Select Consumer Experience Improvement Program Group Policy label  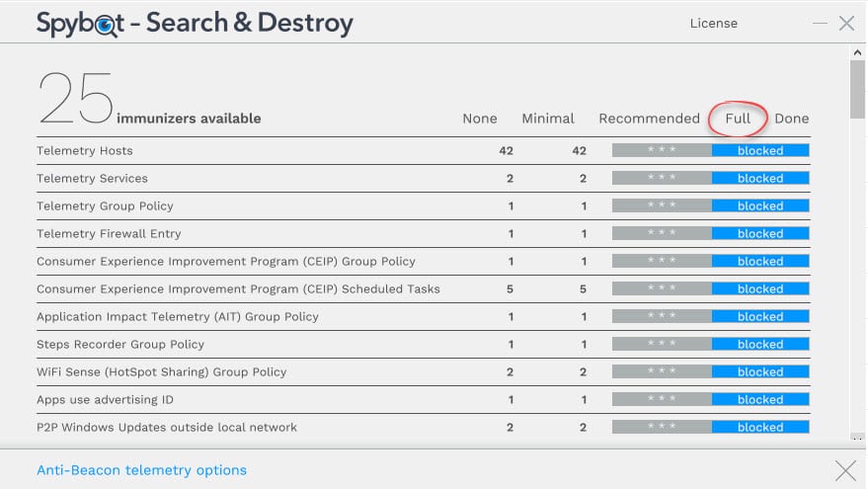click(226, 262)
